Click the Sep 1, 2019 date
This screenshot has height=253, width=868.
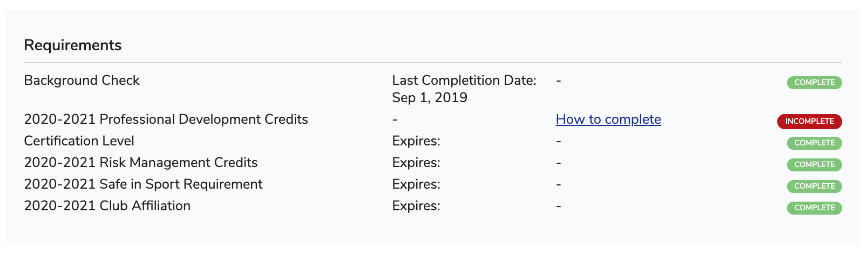[x=430, y=98]
